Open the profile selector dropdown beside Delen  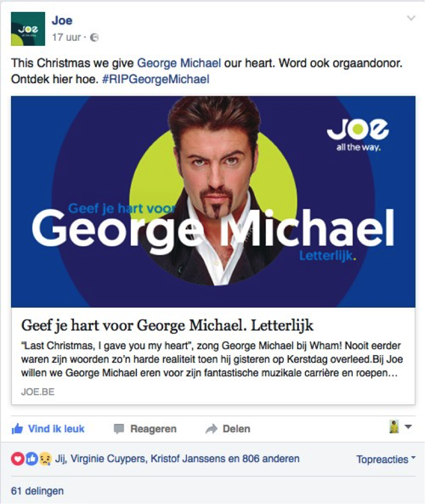[x=401, y=427]
